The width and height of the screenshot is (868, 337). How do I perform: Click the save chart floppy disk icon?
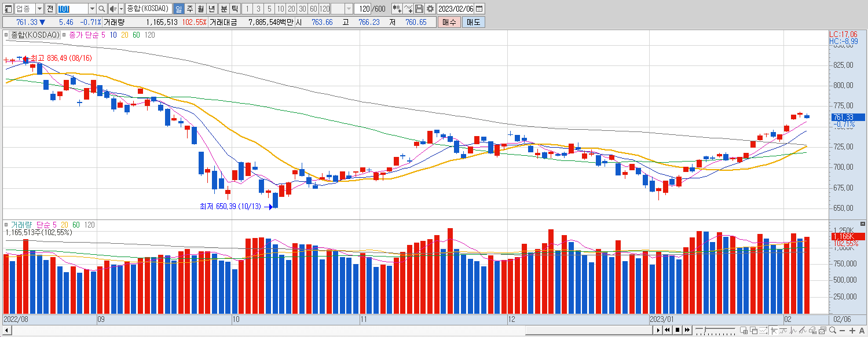(419, 9)
